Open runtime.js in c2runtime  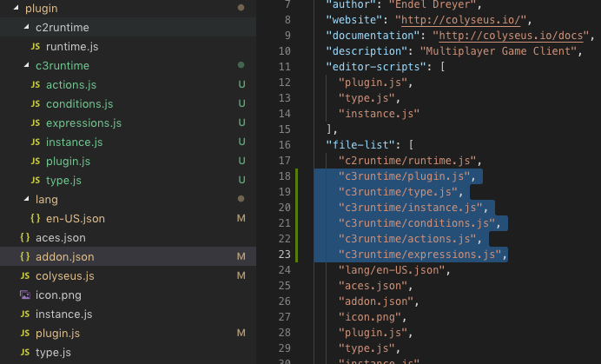click(72, 46)
